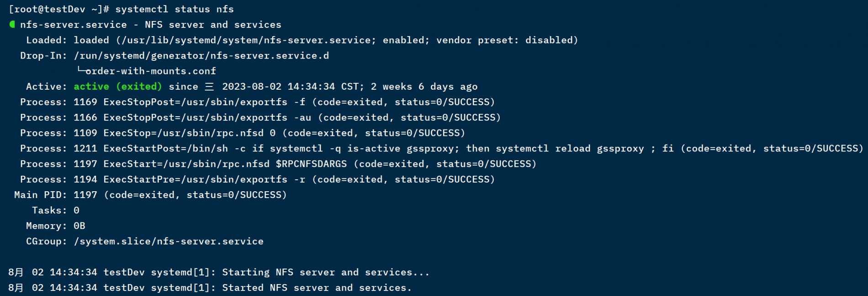The height and width of the screenshot is (296, 868).
Task: Click the typed command 'systemctl status nfs'
Action: [x=175, y=9]
